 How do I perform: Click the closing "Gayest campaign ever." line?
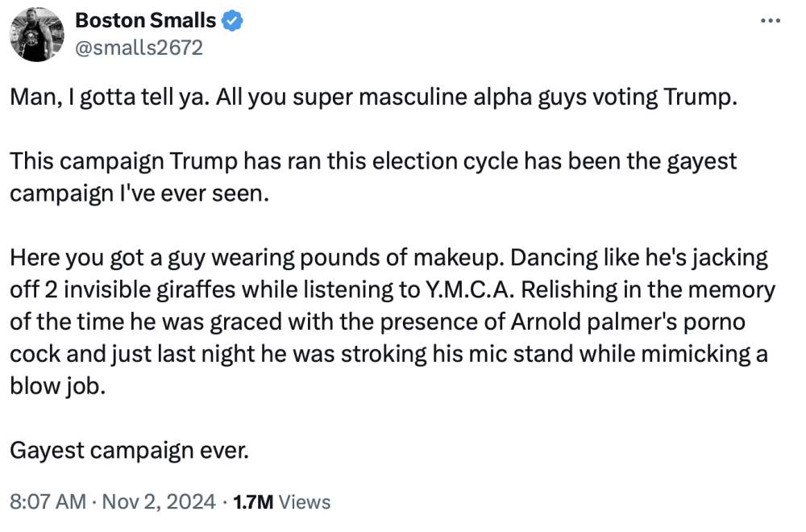(129, 450)
